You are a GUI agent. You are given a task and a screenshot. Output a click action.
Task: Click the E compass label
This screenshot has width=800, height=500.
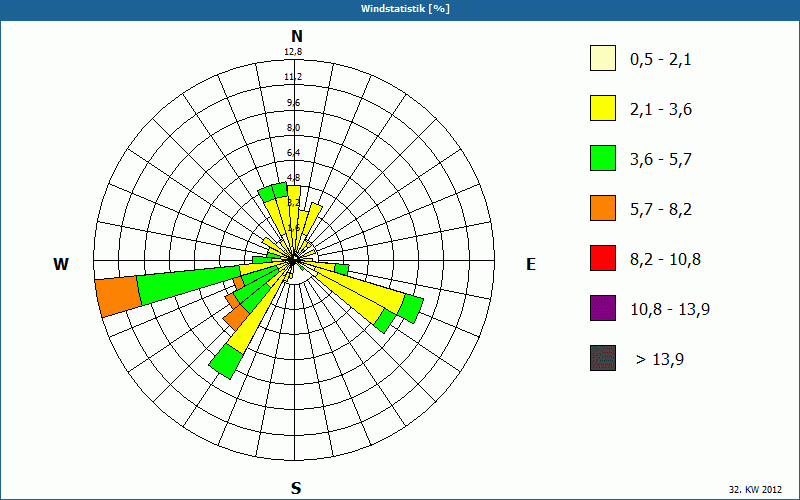[531, 264]
